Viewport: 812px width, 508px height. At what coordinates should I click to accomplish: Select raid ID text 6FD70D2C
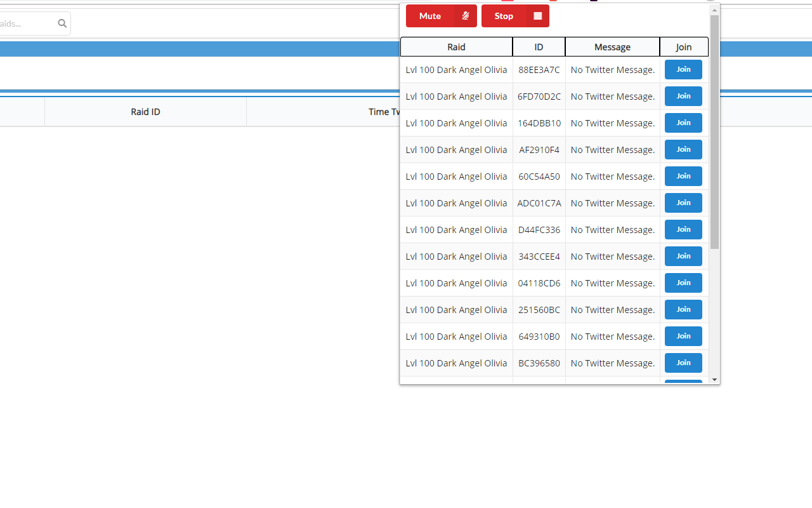539,97
